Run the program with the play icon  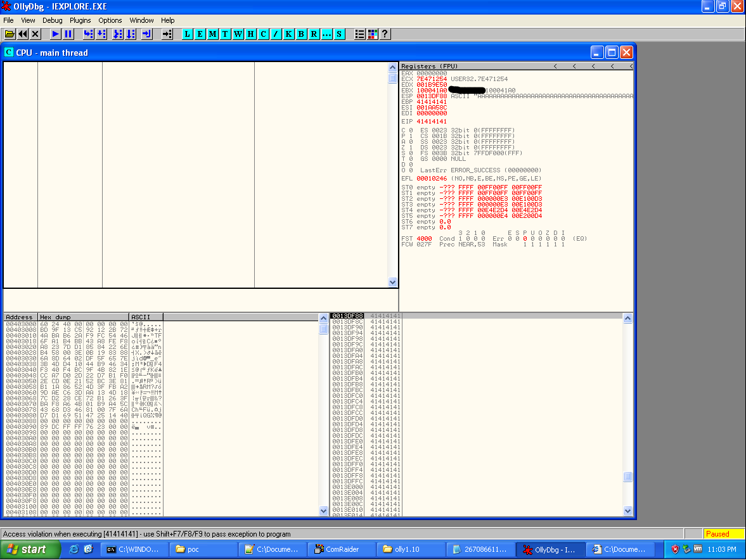55,34
